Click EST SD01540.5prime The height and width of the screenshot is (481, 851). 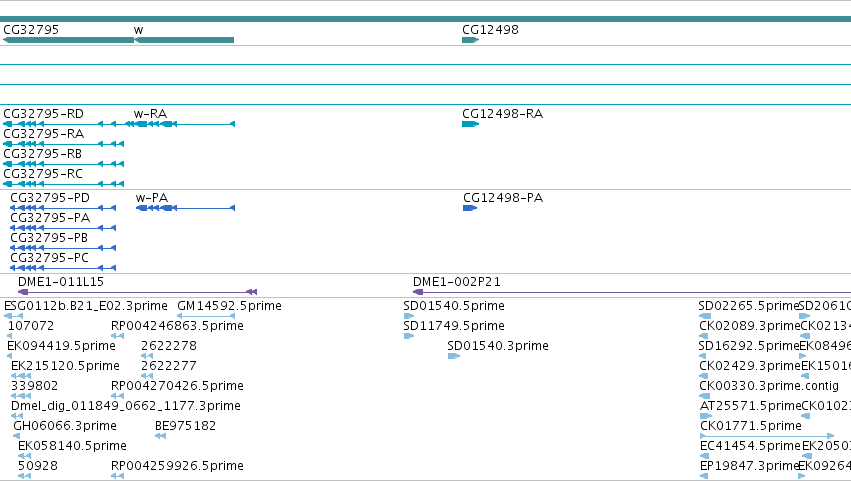click(x=409, y=316)
